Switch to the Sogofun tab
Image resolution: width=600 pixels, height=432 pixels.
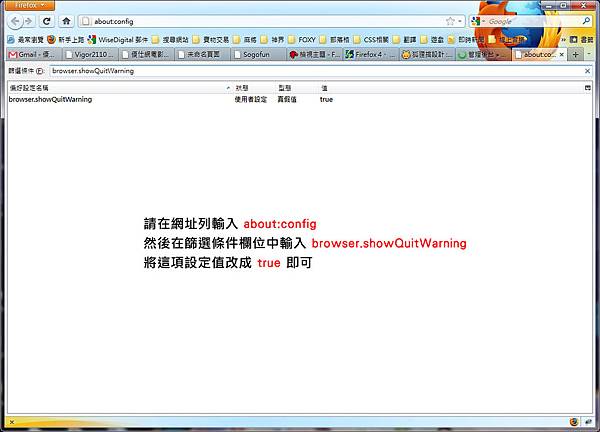pos(258,55)
